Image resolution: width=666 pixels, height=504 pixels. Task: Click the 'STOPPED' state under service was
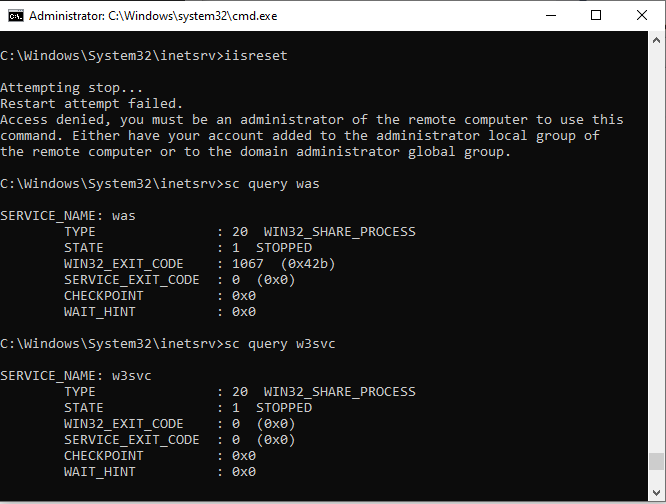pyautogui.click(x=284, y=248)
